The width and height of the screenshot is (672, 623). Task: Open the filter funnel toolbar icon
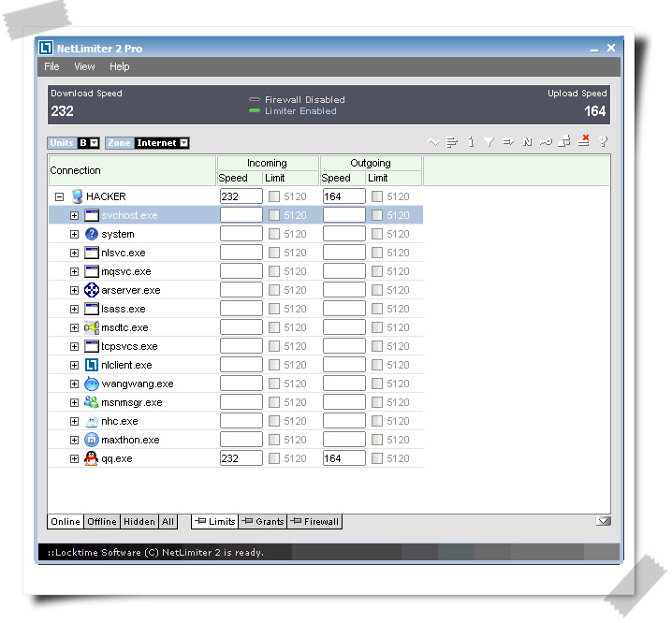[489, 142]
